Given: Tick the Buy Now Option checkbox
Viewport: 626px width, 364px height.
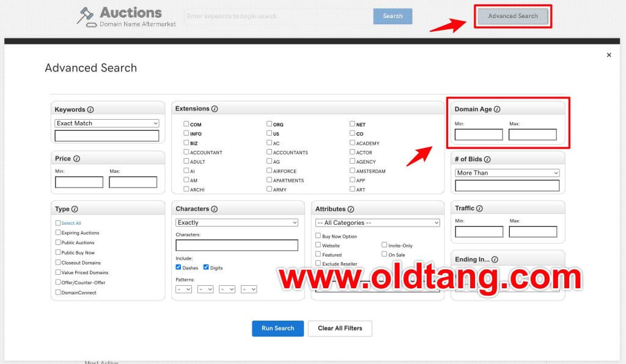Looking at the screenshot, I should point(318,236).
